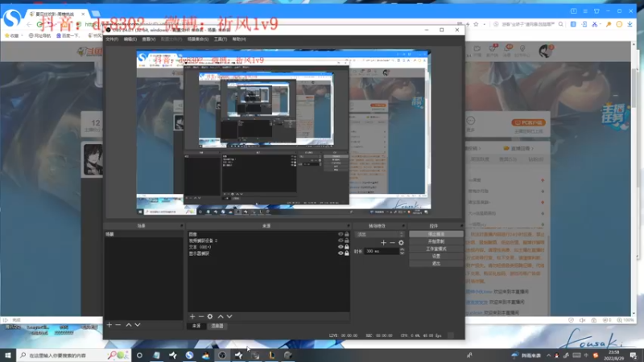644x362 pixels.
Task: Pop out the 来源 dock
Action: point(348,226)
